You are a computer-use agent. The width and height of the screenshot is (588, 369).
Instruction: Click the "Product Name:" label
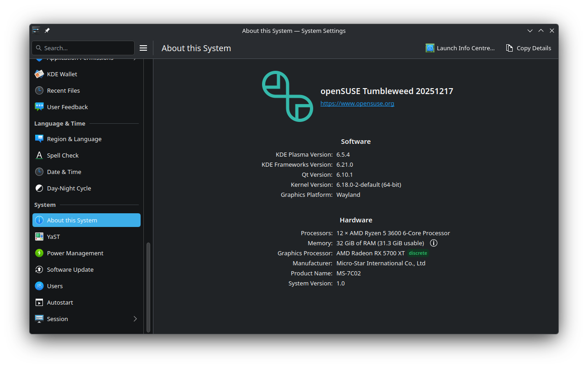312,273
